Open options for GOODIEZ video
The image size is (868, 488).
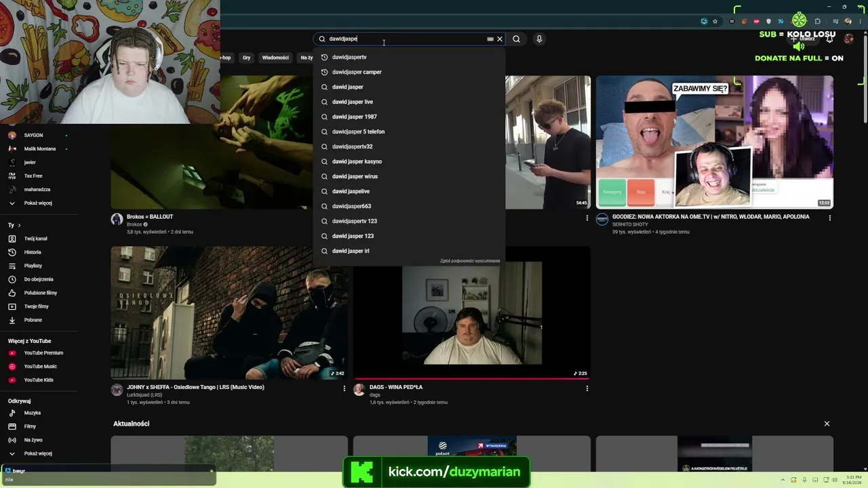[x=830, y=218]
